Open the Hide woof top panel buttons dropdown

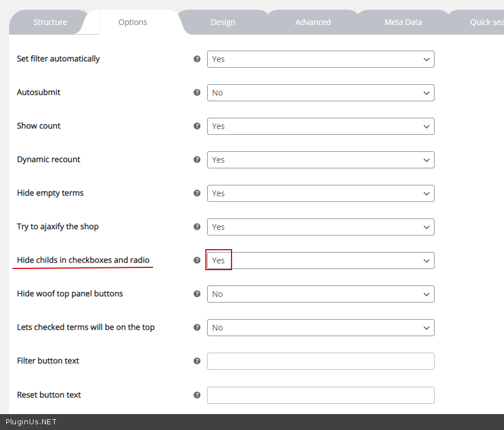coord(320,294)
